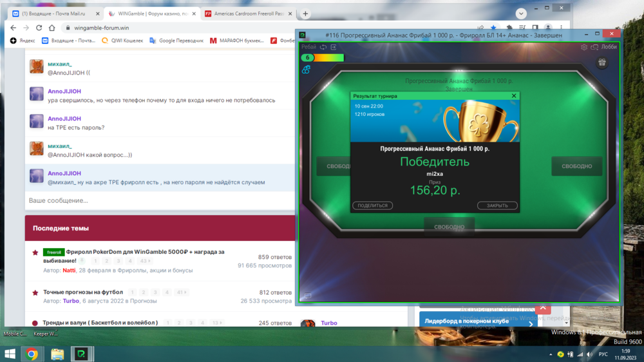Viewport: 644px width, 362px height.
Task: Open the chat icon at table bottom-left
Action: (x=308, y=296)
